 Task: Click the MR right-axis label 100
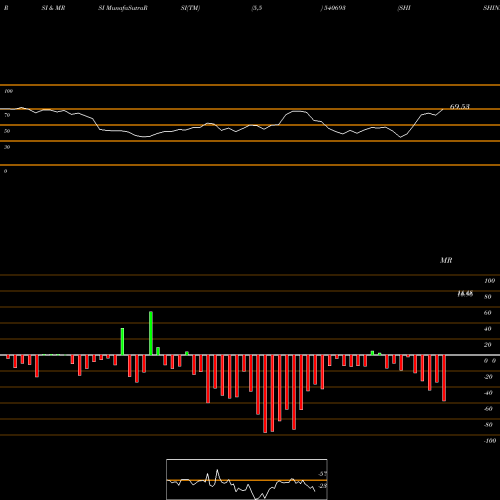(489, 281)
